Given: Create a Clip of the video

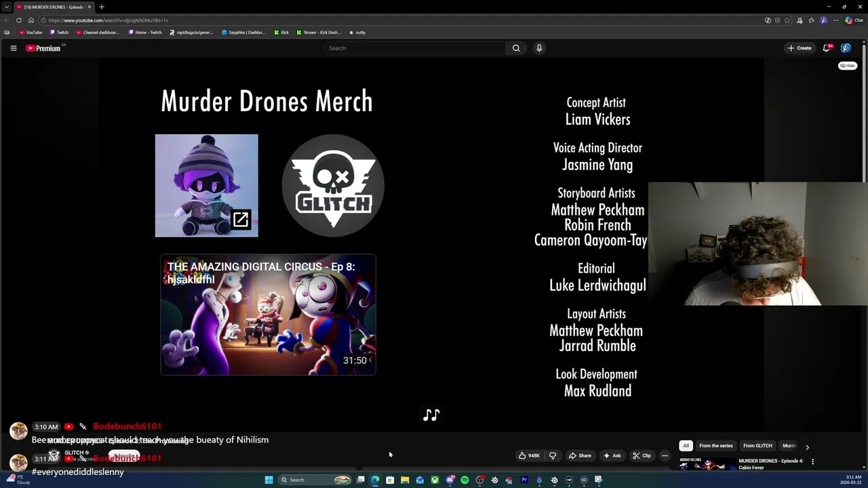Looking at the screenshot, I should 642,455.
